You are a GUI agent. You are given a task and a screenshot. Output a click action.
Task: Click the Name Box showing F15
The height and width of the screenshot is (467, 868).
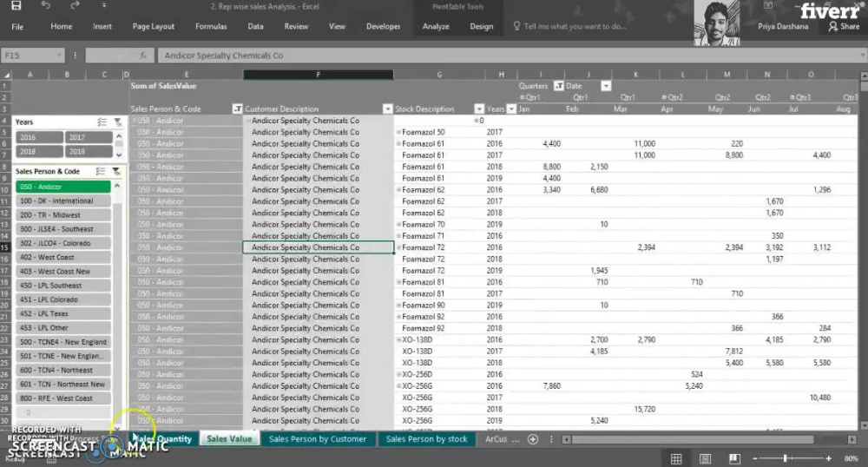coord(33,56)
